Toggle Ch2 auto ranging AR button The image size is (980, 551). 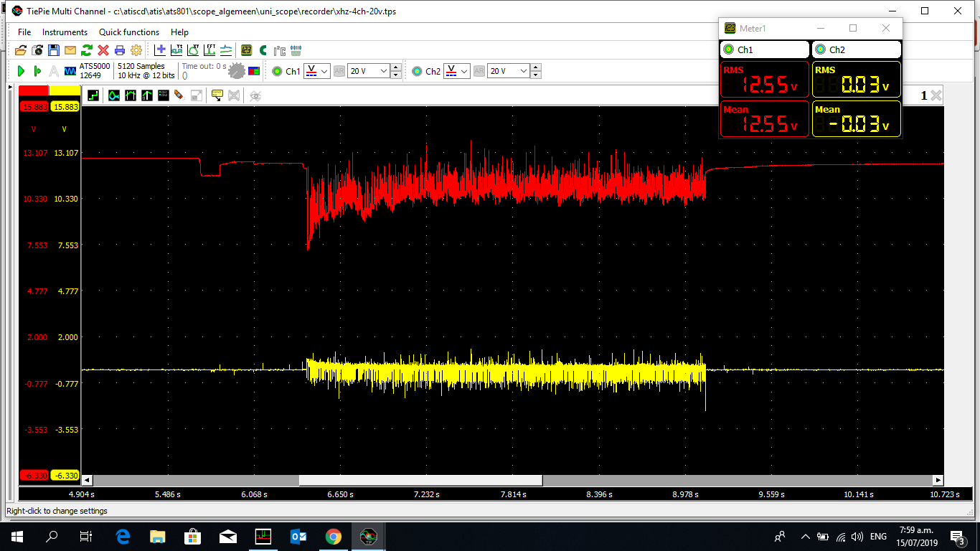point(479,71)
